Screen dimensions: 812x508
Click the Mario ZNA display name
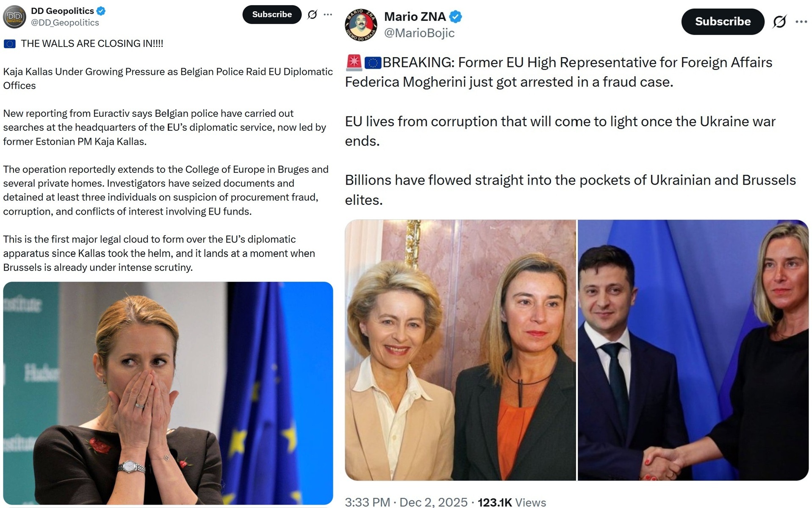click(x=415, y=17)
